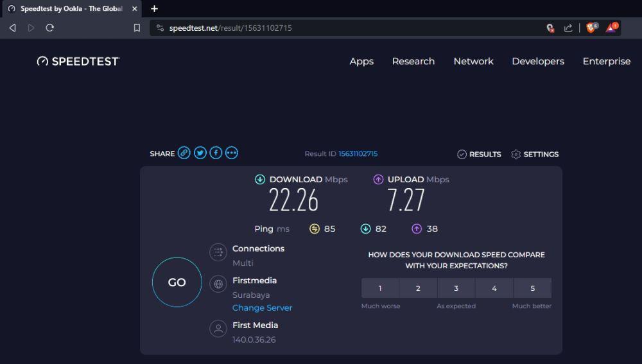The width and height of the screenshot is (642, 364).
Task: Click the globe icon next to Firstmedia
Action: coord(218,284)
